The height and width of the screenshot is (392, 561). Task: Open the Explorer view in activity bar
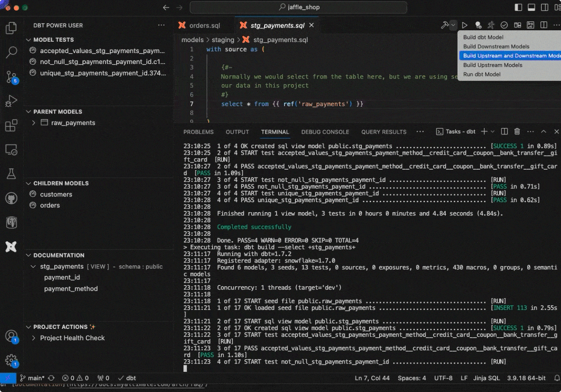[x=11, y=29]
